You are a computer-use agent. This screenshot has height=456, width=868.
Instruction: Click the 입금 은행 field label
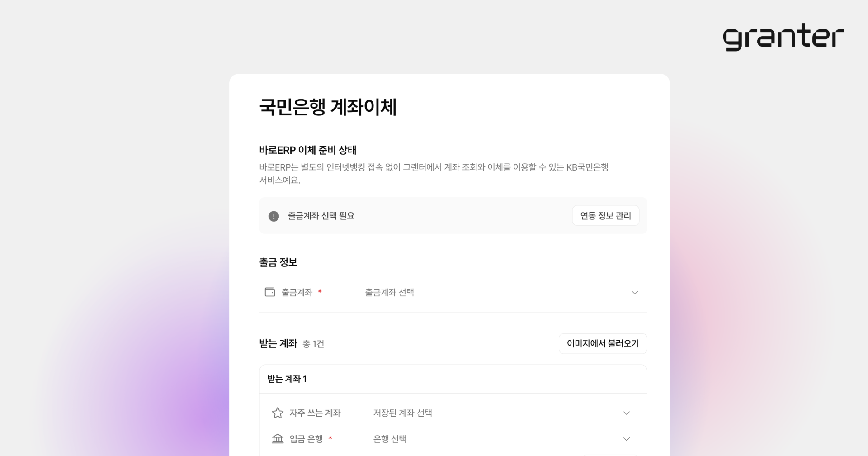[306, 439]
